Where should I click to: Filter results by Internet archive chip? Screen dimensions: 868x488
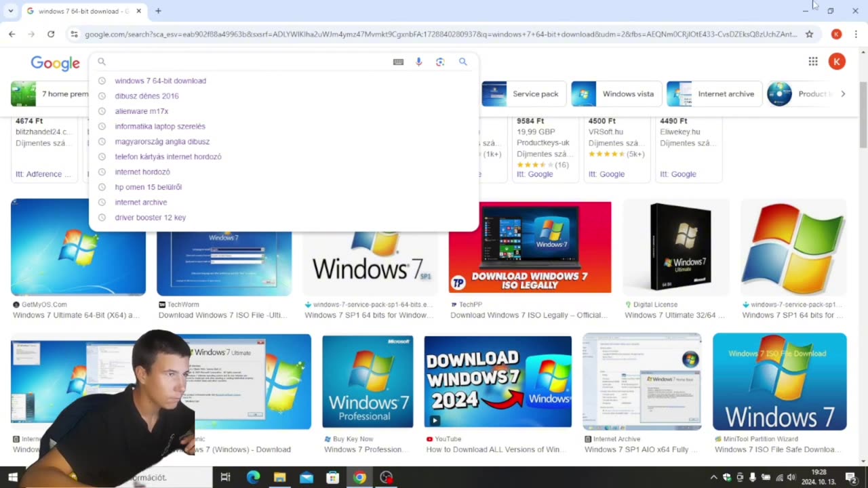click(714, 94)
